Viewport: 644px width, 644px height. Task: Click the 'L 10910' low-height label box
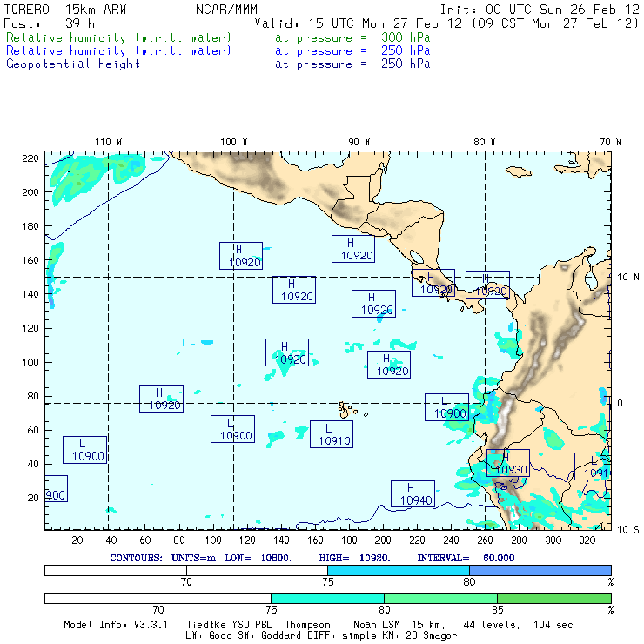coord(332,434)
